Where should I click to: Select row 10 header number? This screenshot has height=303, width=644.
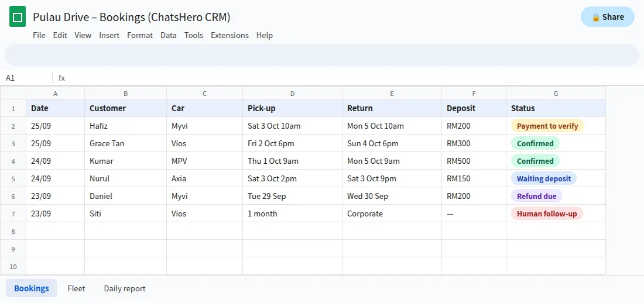point(13,266)
